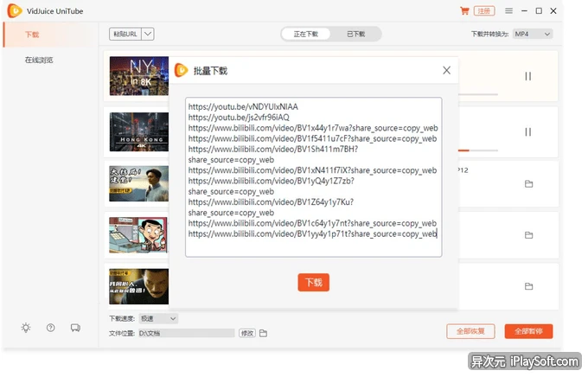Image resolution: width=588 pixels, height=377 pixels.
Task: Click the 全部暂停 button
Action: pyautogui.click(x=528, y=331)
